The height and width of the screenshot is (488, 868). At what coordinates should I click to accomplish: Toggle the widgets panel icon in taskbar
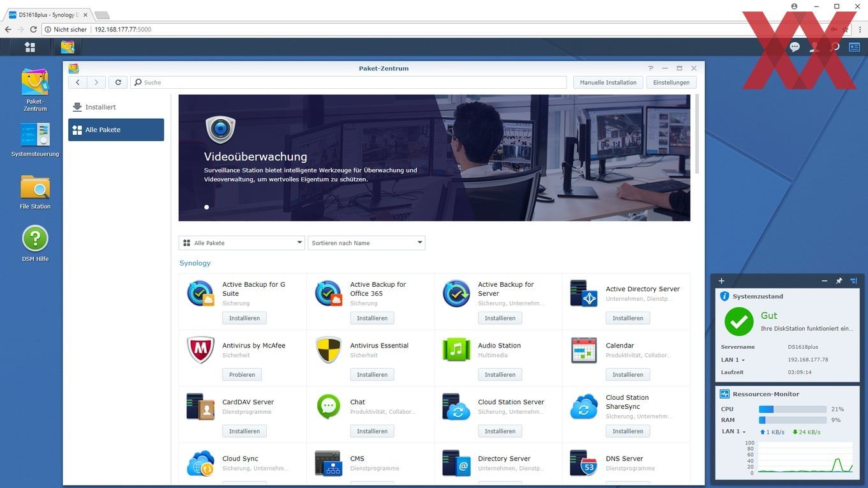click(x=854, y=47)
